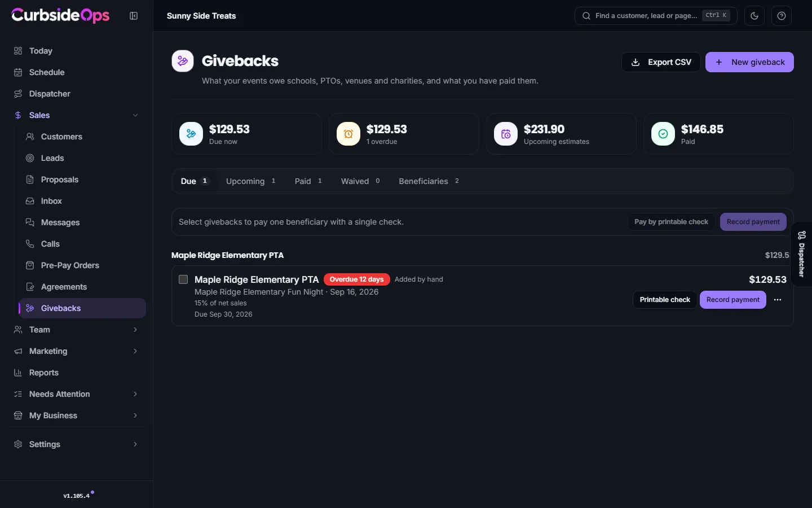The width and height of the screenshot is (812, 508).
Task: Expand the Settings section
Action: [76, 444]
